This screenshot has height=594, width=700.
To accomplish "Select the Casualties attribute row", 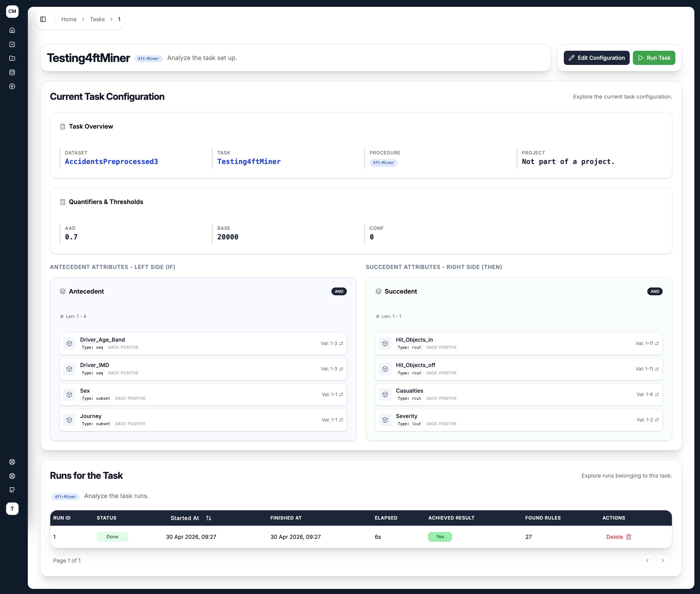I will [x=519, y=395].
